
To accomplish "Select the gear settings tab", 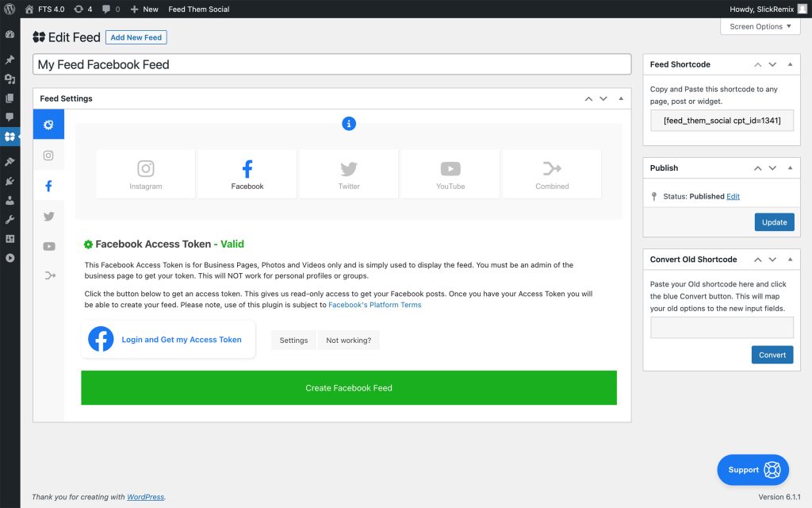I will [x=48, y=125].
